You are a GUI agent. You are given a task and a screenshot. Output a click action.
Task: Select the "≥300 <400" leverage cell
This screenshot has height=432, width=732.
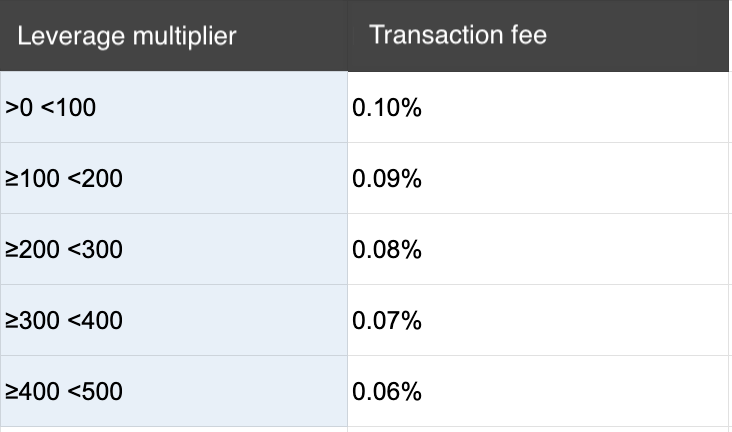[x=174, y=321]
